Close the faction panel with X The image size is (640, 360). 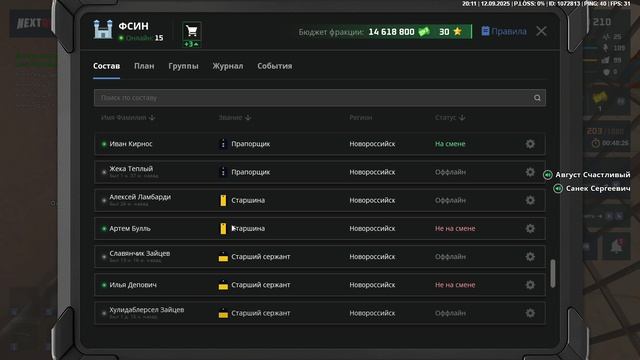point(541,31)
